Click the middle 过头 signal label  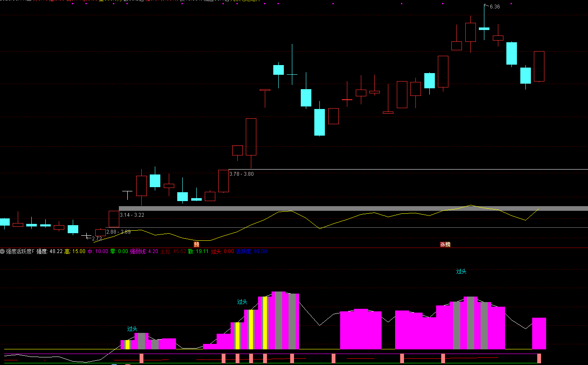click(242, 302)
